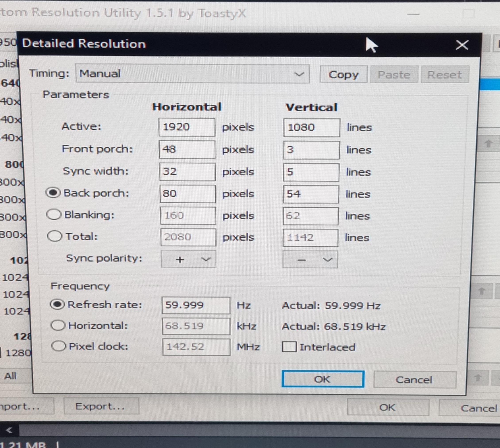Select the Total radio button
This screenshot has height=448, width=500.
click(x=55, y=236)
